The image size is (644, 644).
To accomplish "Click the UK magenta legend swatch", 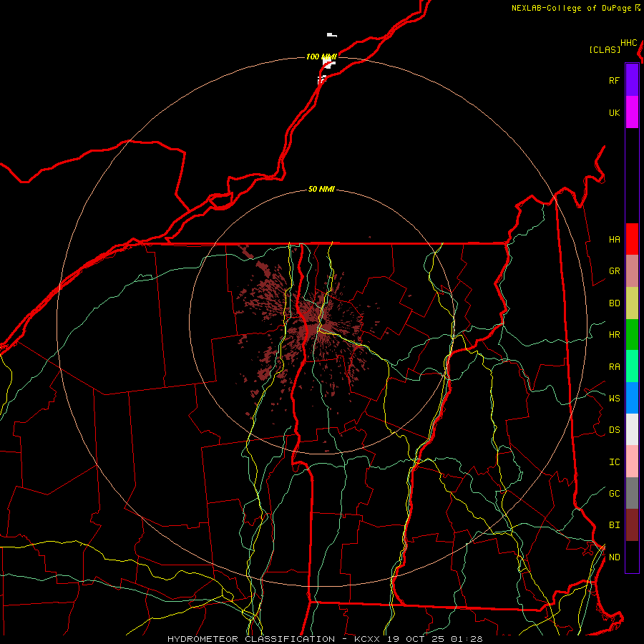I will 632,112.
